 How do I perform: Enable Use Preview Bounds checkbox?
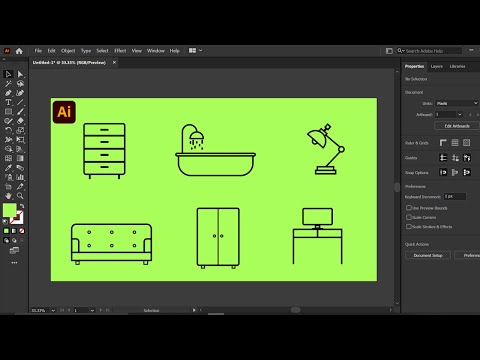[409, 208]
